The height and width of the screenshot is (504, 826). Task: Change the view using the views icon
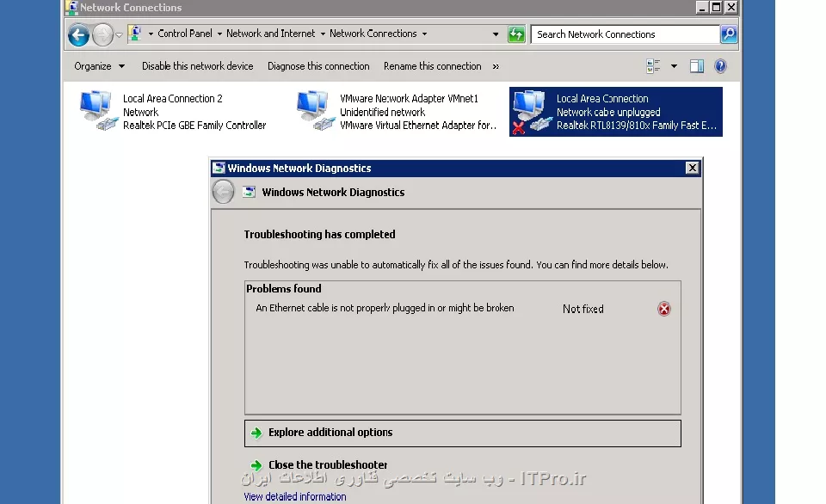(x=653, y=66)
